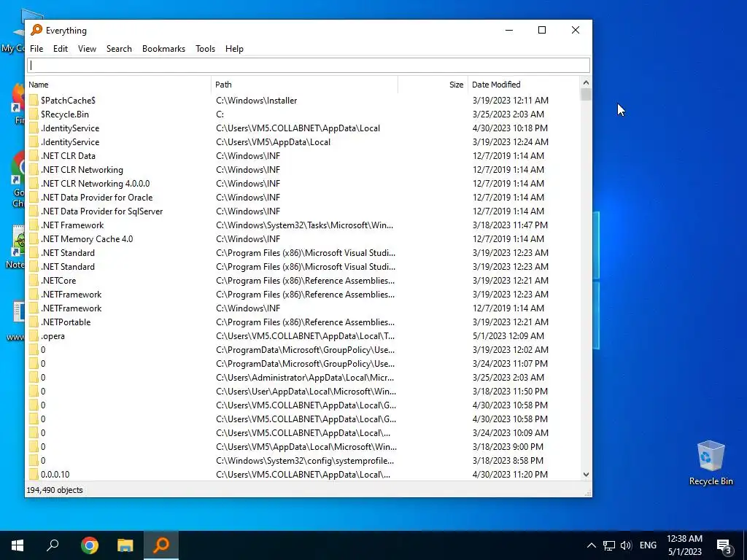Click folder icon of .NET Framework
Screen dimensions: 747x560
point(34,225)
